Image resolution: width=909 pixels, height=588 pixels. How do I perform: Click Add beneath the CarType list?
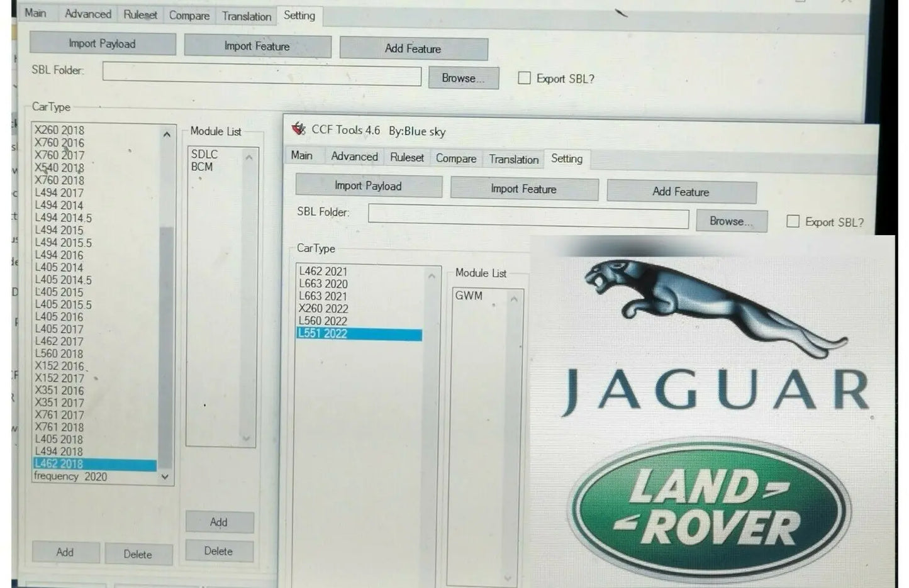(65, 552)
